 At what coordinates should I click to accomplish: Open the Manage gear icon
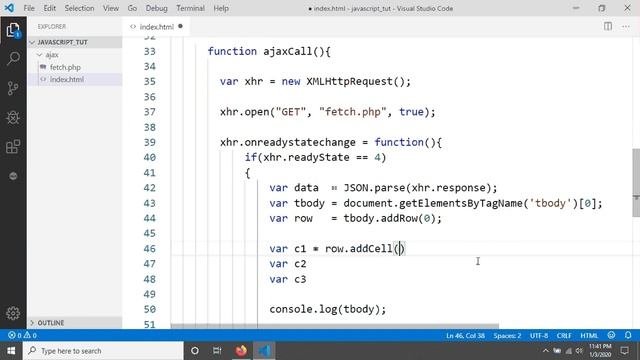tap(13, 313)
